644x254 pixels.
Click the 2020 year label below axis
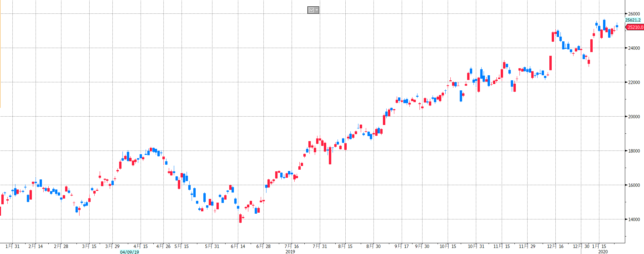tap(603, 252)
